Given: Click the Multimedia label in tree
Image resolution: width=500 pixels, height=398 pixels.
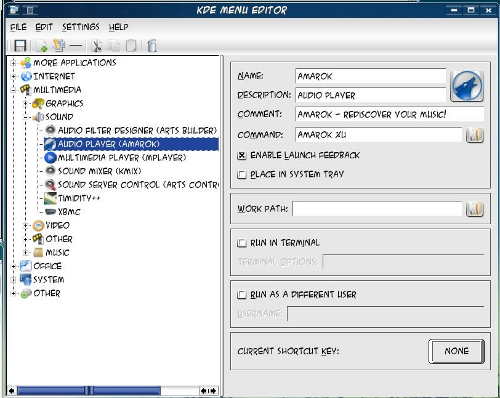Looking at the screenshot, I should 57,90.
